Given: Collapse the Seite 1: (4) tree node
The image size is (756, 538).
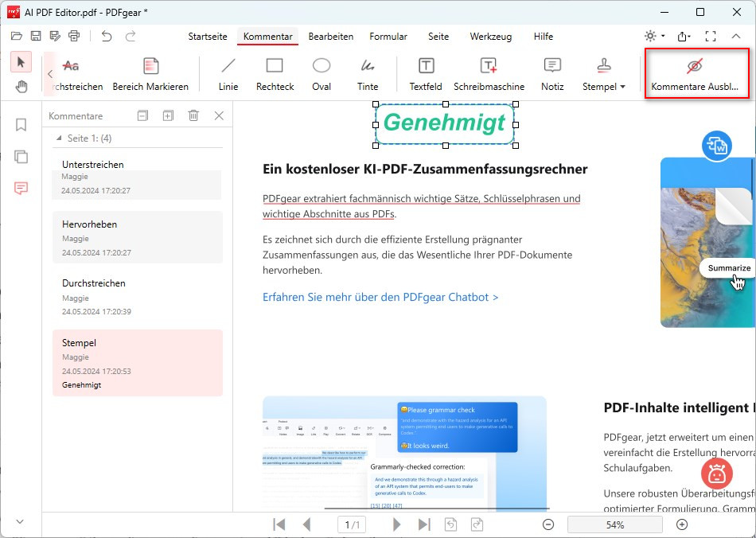Looking at the screenshot, I should [x=59, y=138].
